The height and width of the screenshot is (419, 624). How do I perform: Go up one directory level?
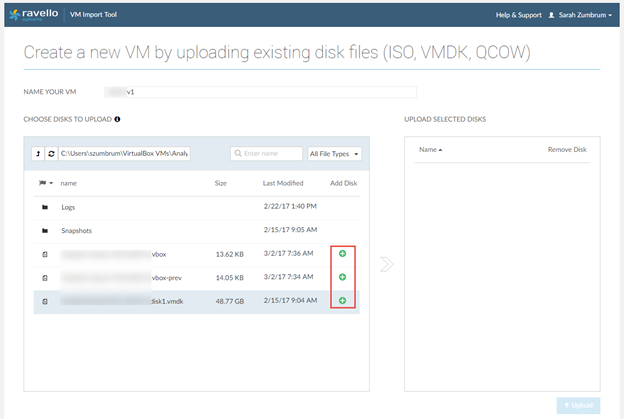pos(38,154)
